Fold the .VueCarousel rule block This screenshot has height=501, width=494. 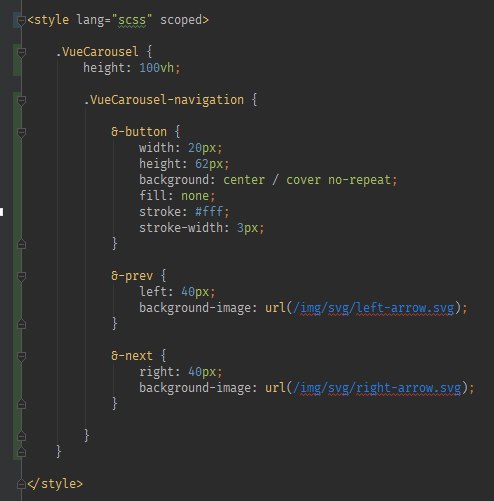click(21, 52)
